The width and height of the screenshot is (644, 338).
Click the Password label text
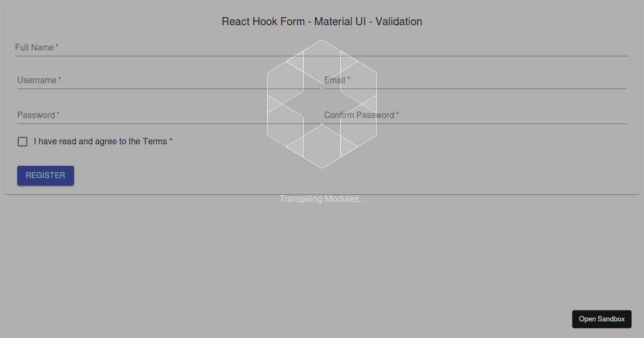pos(35,115)
